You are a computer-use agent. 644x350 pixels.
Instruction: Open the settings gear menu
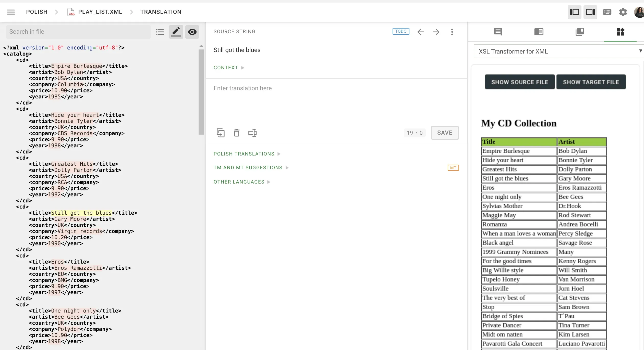click(x=623, y=12)
